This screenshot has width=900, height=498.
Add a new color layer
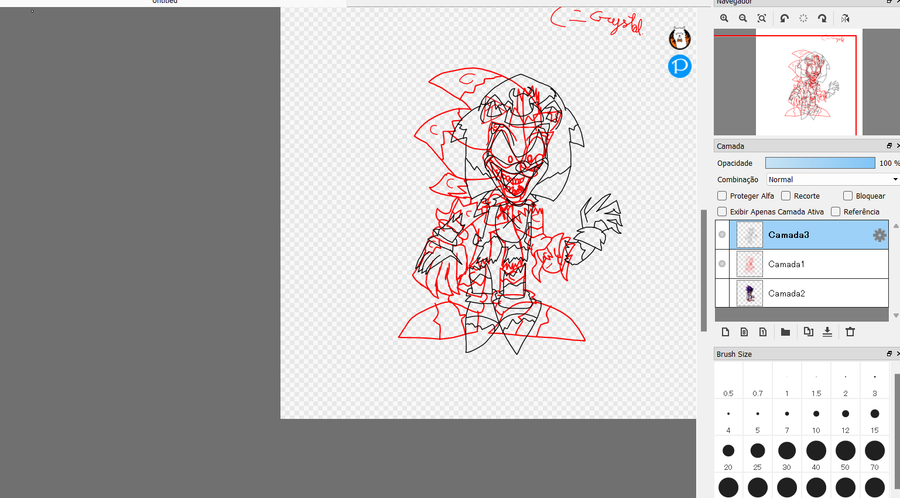coord(726,332)
